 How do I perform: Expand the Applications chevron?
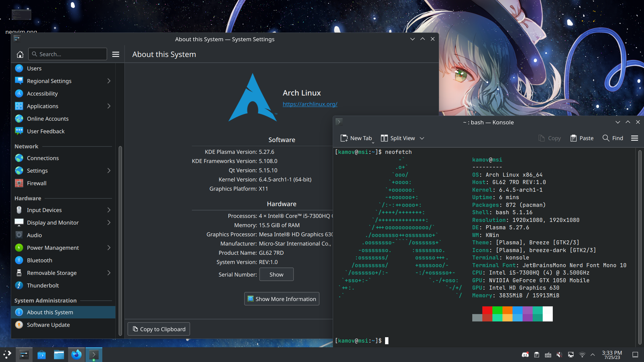109,106
